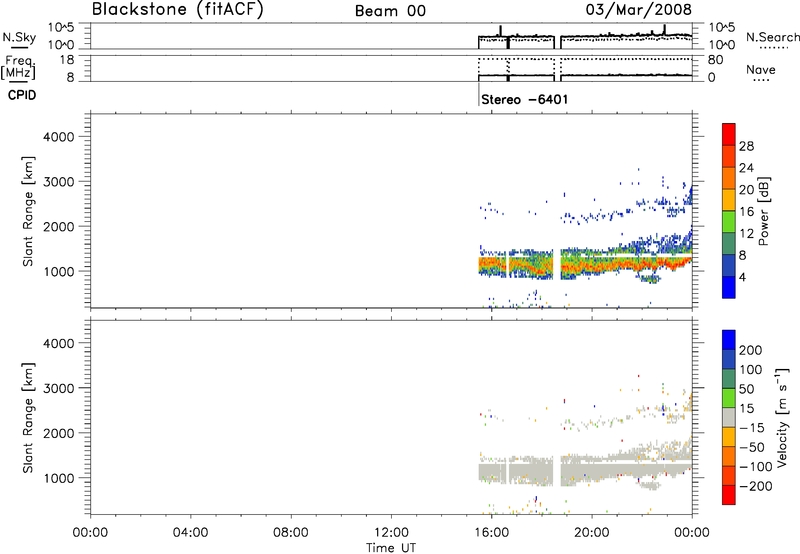Viewport: 800px width, 554px height.
Task: Click the Stereo -6401 annotation
Action: (524, 99)
